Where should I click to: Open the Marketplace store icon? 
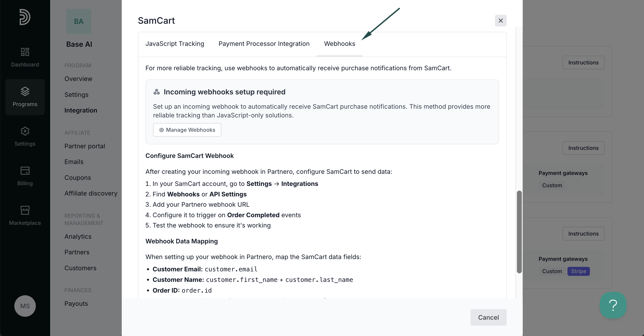pyautogui.click(x=25, y=210)
